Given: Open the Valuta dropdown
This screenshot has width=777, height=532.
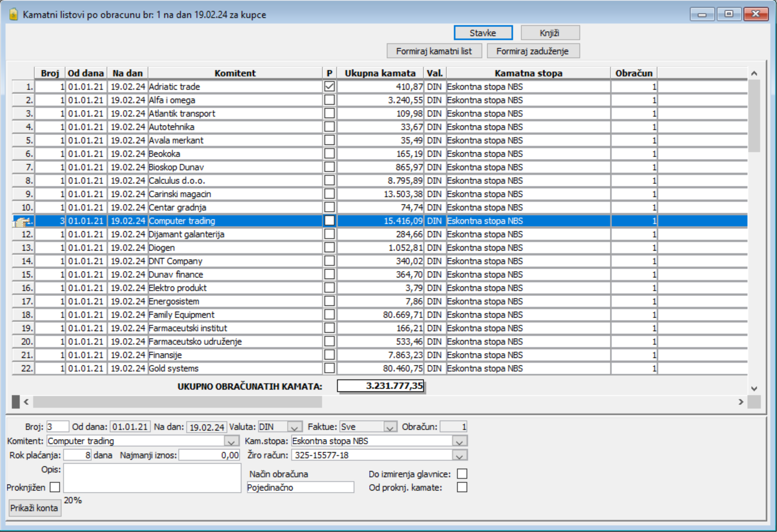Looking at the screenshot, I should tap(295, 427).
